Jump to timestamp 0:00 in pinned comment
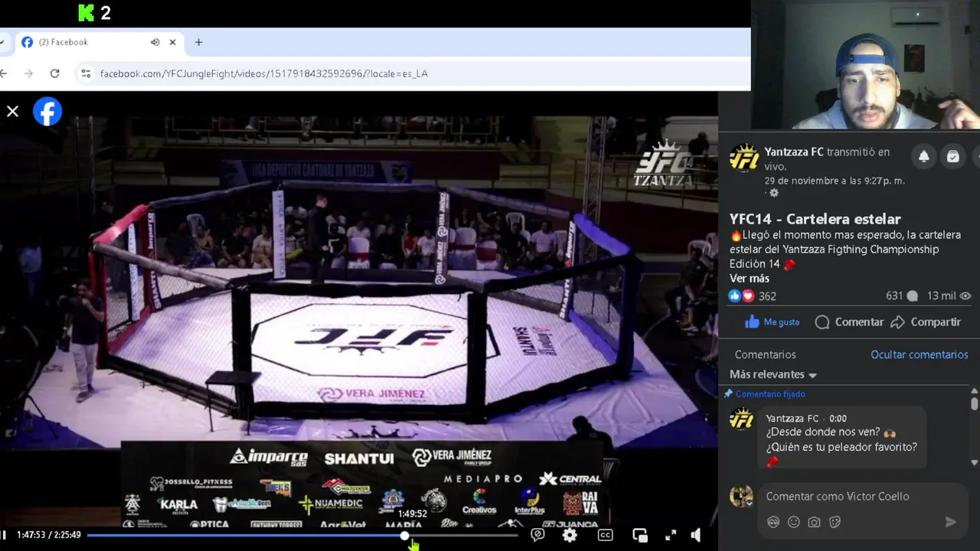This screenshot has height=551, width=980. [838, 419]
